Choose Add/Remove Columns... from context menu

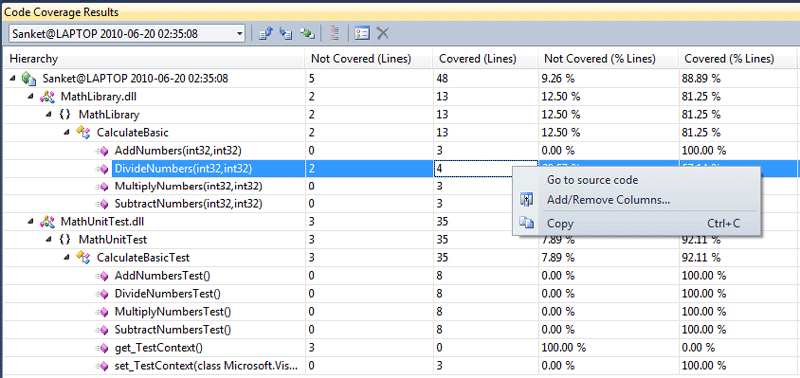tap(636, 200)
